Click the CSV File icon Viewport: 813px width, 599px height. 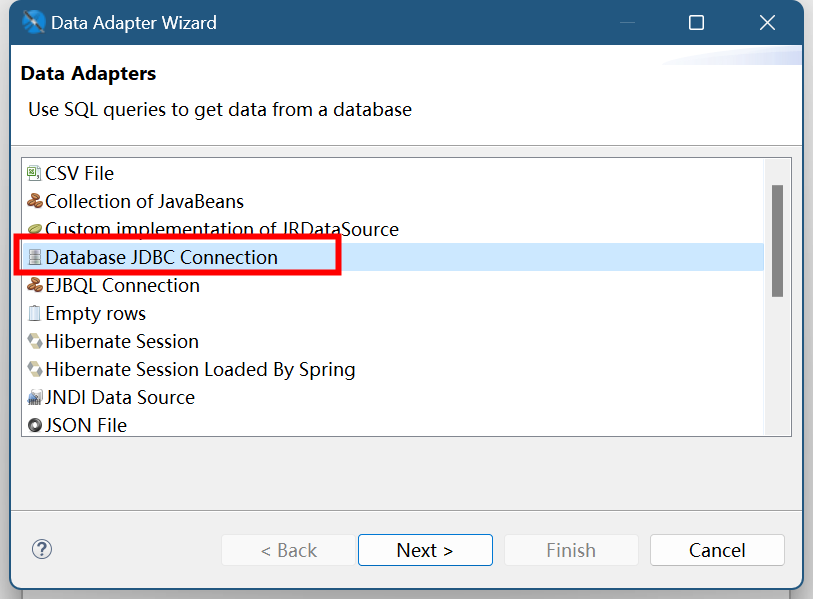click(x=35, y=173)
